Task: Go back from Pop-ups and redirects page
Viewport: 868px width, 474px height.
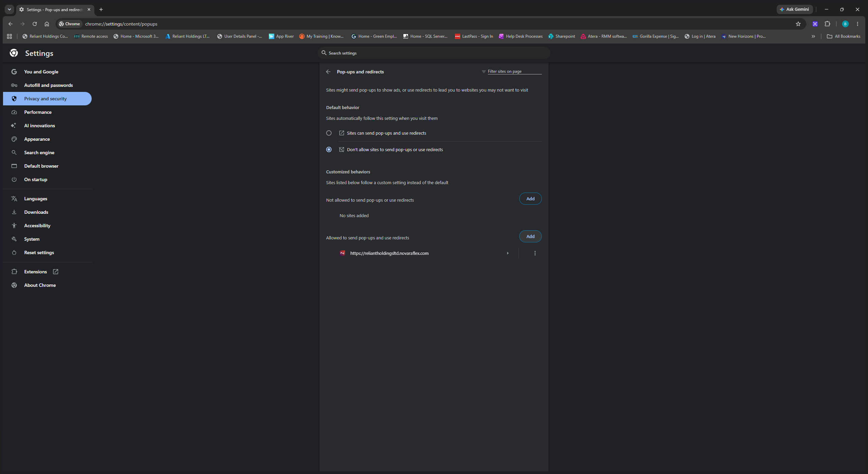Action: click(x=329, y=72)
